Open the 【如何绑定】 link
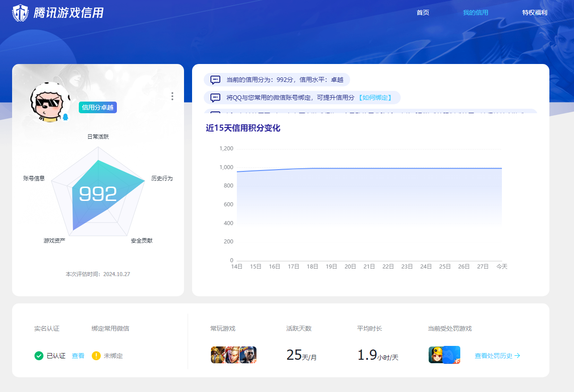Screen dimensions: 574x392 (x=375, y=98)
